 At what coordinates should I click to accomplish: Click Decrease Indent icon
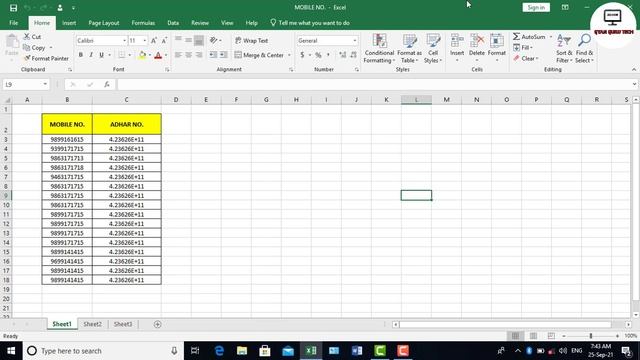[213, 55]
